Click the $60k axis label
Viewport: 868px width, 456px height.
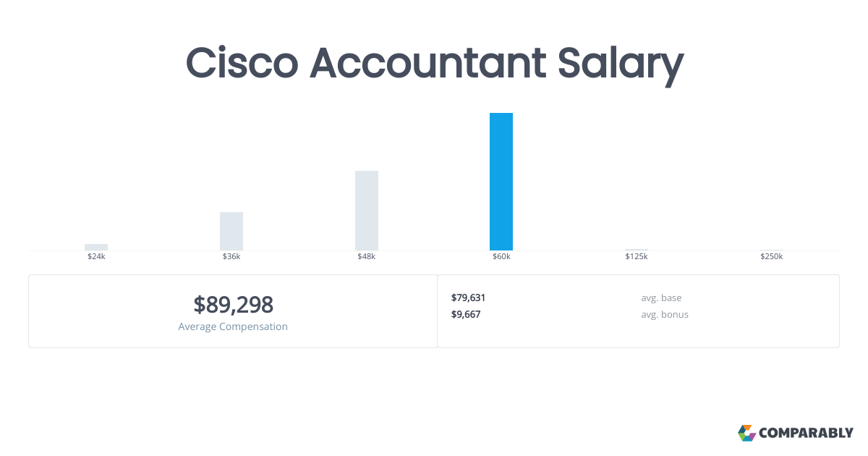click(x=501, y=257)
